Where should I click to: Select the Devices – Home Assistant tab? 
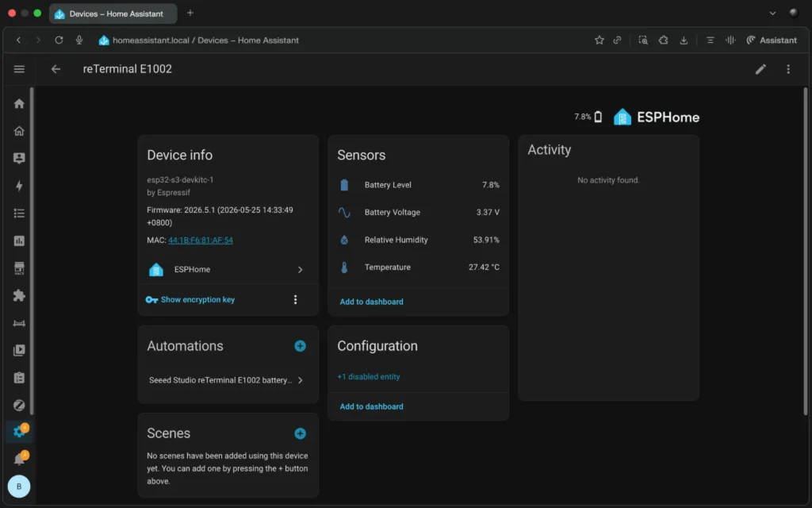coord(113,13)
